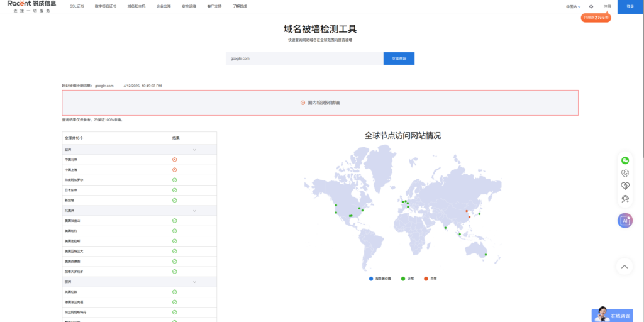Viewport: 644px width, 322px height.
Task: Click the back-to-top arrow button
Action: point(625,267)
